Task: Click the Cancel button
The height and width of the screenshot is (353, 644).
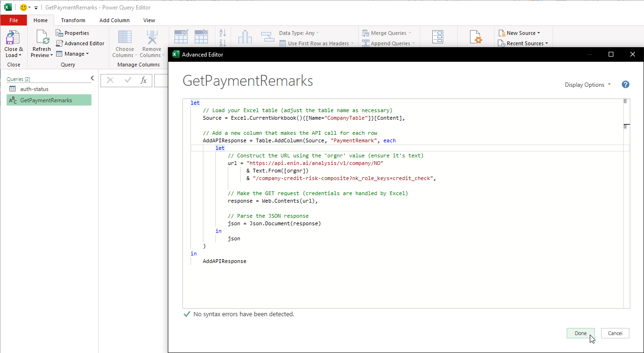Action: 615,333
